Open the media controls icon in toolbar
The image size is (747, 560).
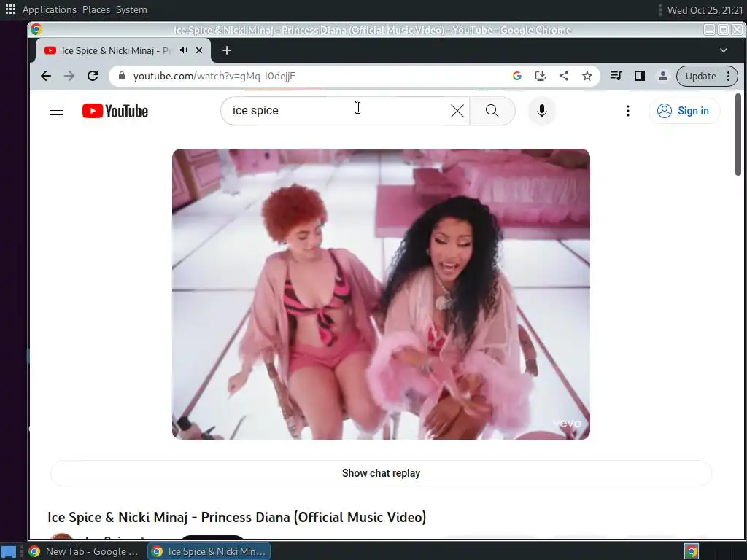pyautogui.click(x=616, y=76)
